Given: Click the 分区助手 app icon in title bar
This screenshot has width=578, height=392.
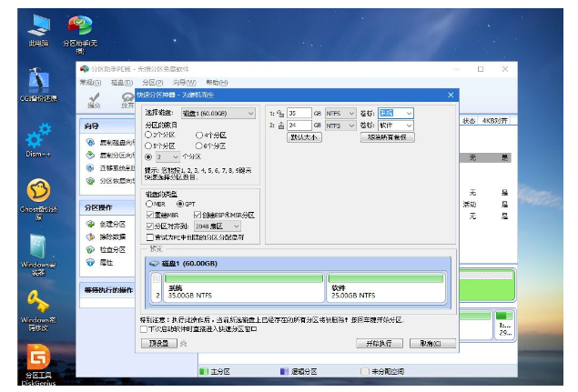Looking at the screenshot, I should click(x=85, y=69).
